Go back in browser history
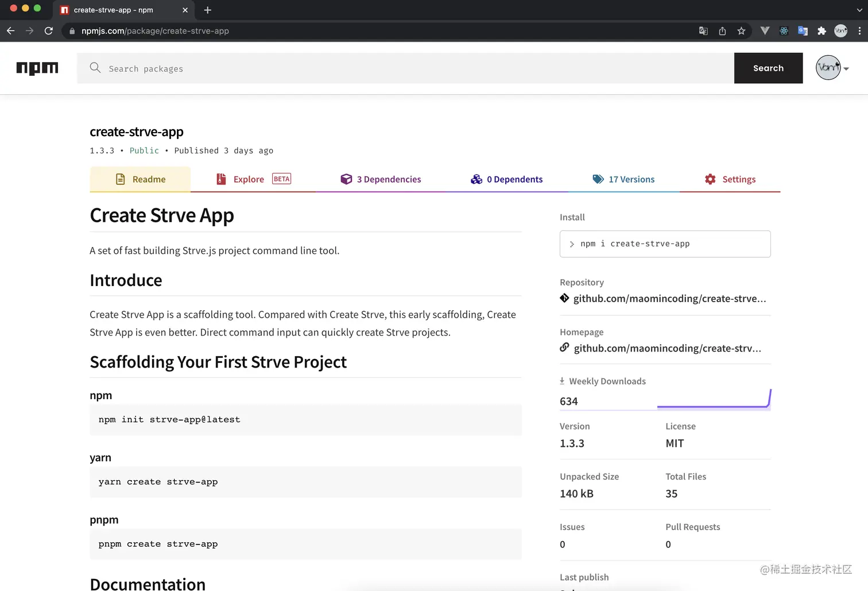 (10, 31)
